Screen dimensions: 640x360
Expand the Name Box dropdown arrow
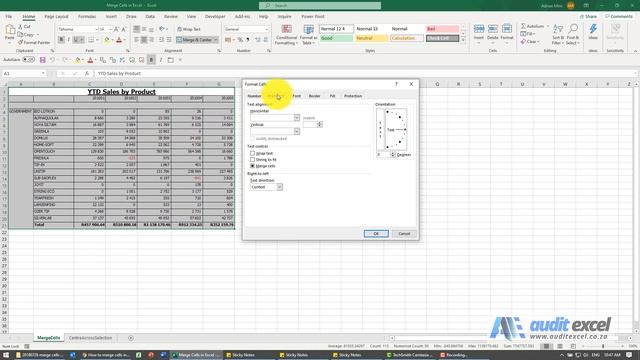(x=43, y=73)
